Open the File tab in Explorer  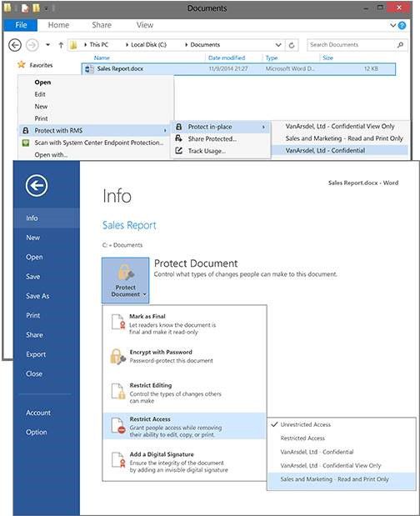click(21, 25)
